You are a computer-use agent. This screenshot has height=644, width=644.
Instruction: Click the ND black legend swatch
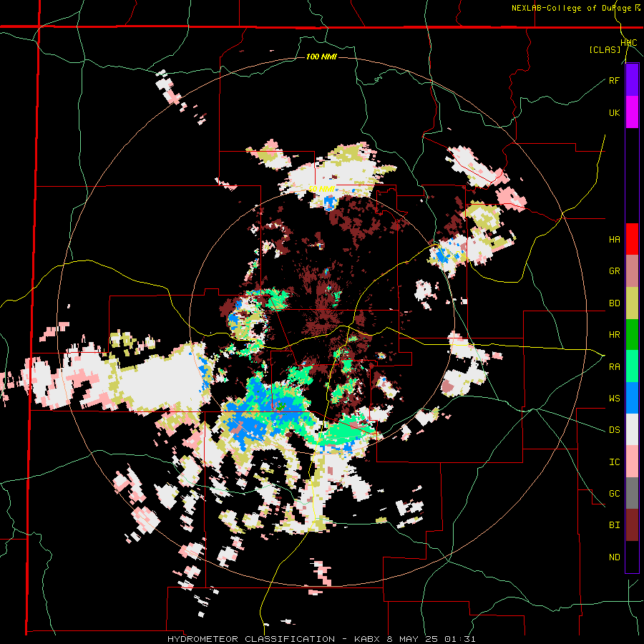632,557
